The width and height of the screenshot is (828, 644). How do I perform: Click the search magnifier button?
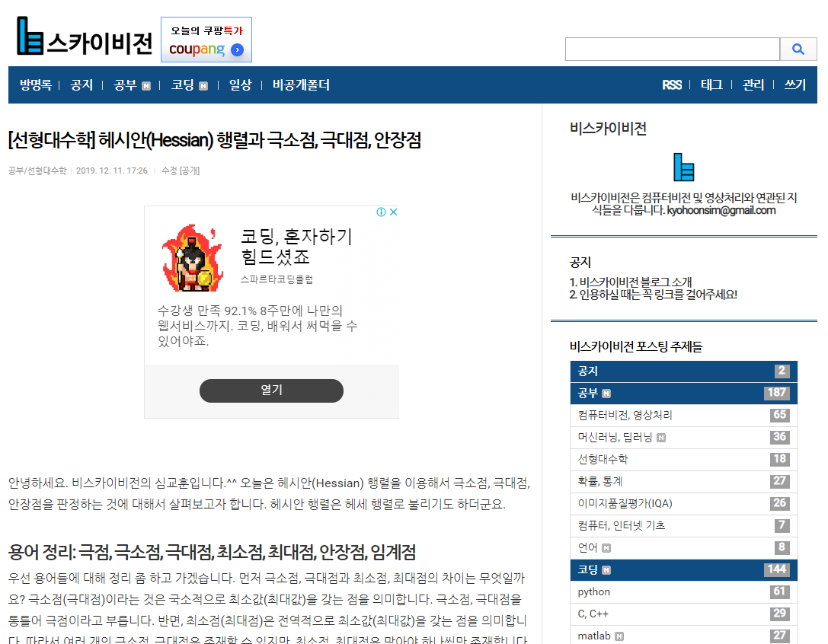[x=798, y=49]
